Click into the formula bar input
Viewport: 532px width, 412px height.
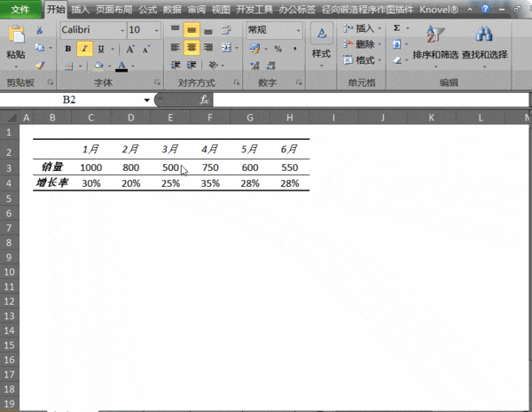pos(370,100)
